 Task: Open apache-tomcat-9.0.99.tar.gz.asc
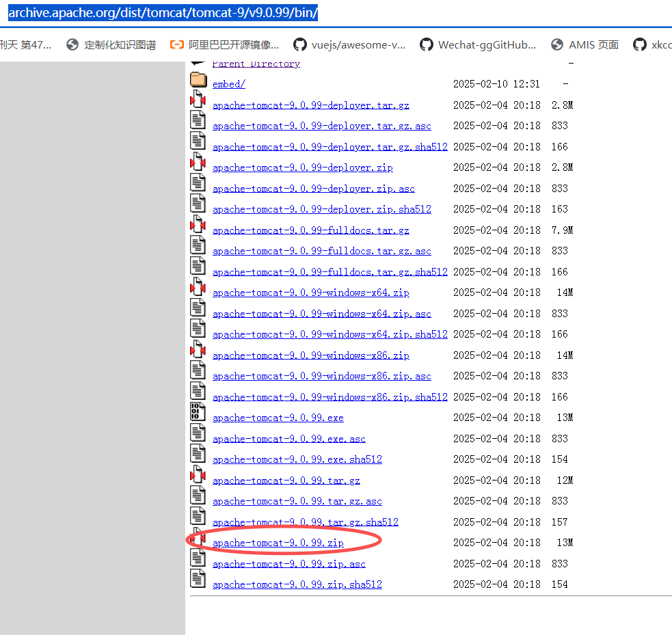click(297, 501)
